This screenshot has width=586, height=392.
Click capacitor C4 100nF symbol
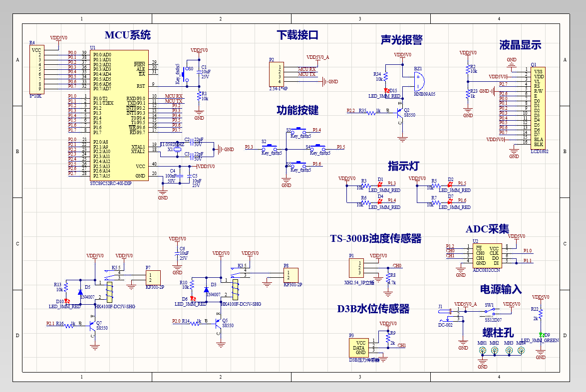[180, 176]
